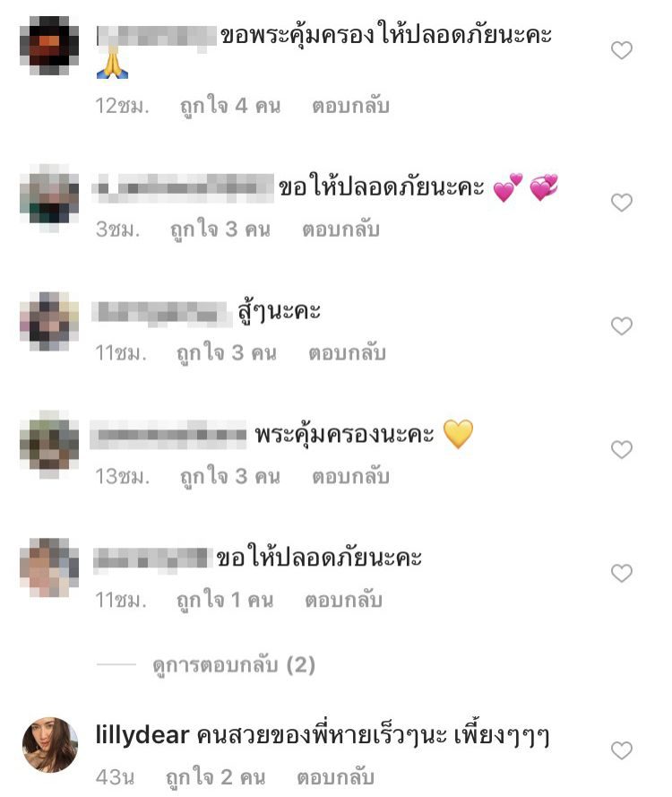Open the dark avatar of the top commenter
The image size is (672, 797).
(x=49, y=45)
